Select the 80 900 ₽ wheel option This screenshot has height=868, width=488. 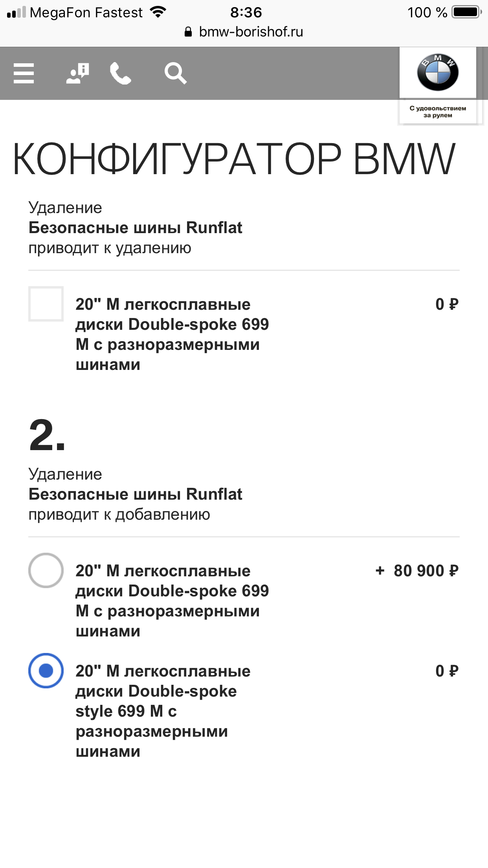click(46, 570)
